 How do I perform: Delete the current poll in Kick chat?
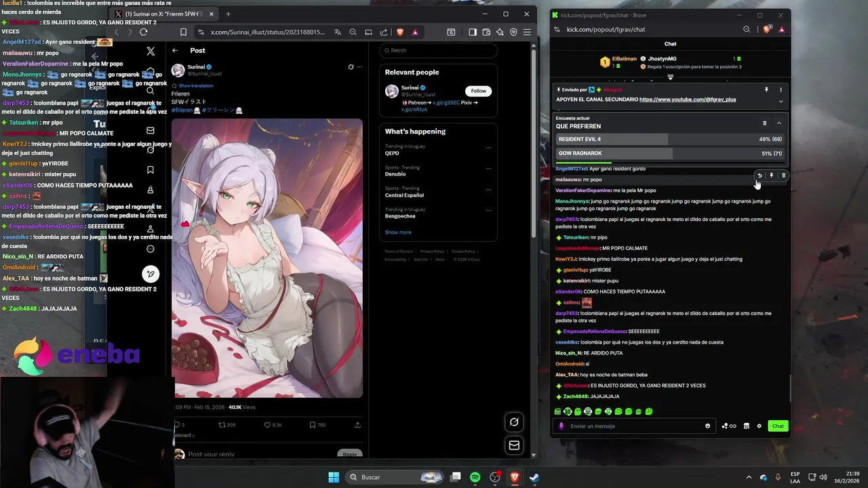click(765, 123)
